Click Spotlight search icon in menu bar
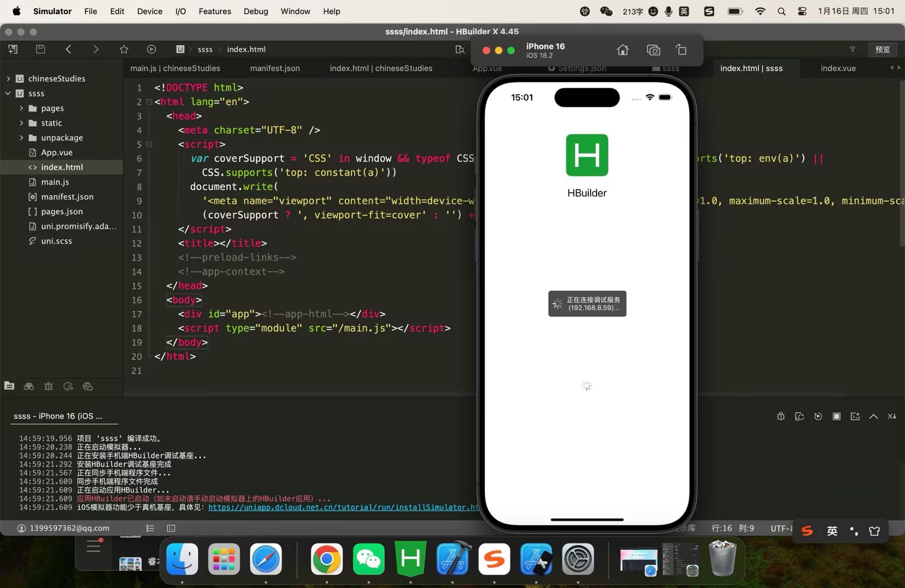 point(781,11)
